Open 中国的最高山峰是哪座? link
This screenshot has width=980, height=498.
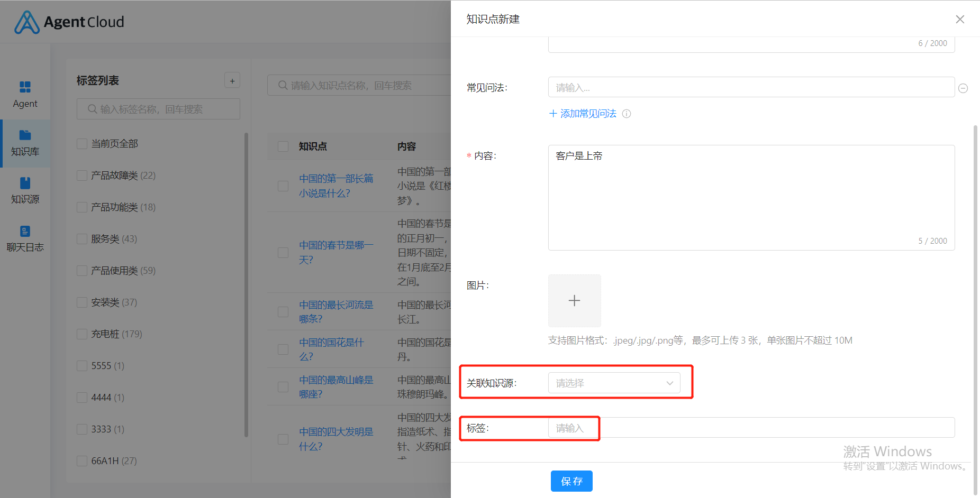click(x=336, y=387)
